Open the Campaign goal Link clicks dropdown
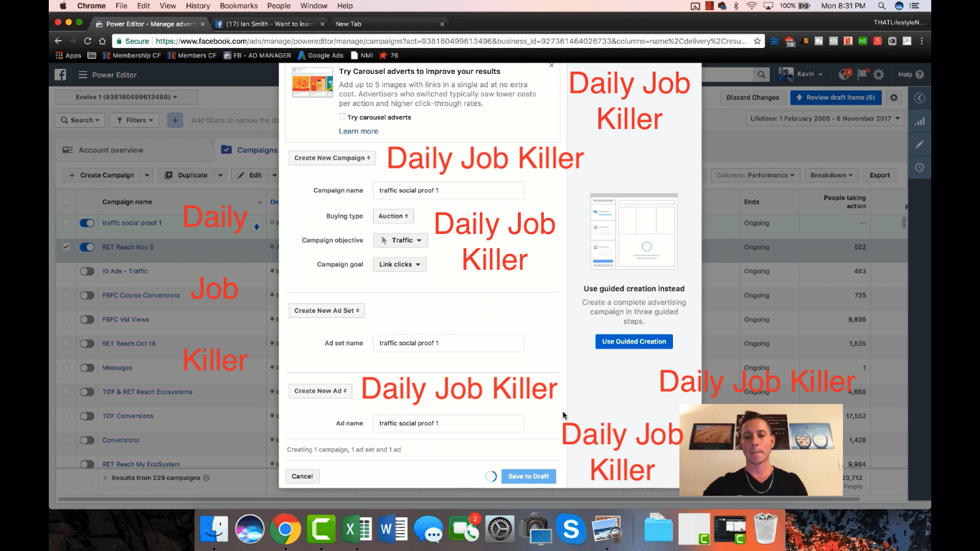The height and width of the screenshot is (551, 980). (400, 265)
